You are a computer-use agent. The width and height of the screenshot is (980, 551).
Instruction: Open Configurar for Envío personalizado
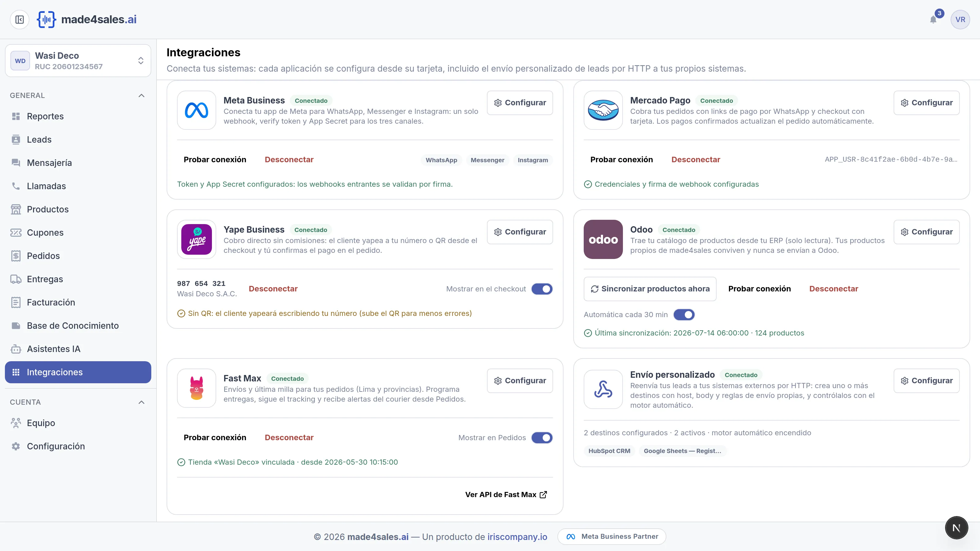[x=926, y=380]
